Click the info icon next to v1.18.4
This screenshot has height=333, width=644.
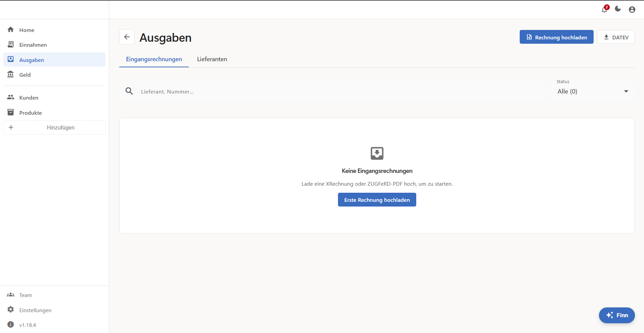pyautogui.click(x=11, y=325)
